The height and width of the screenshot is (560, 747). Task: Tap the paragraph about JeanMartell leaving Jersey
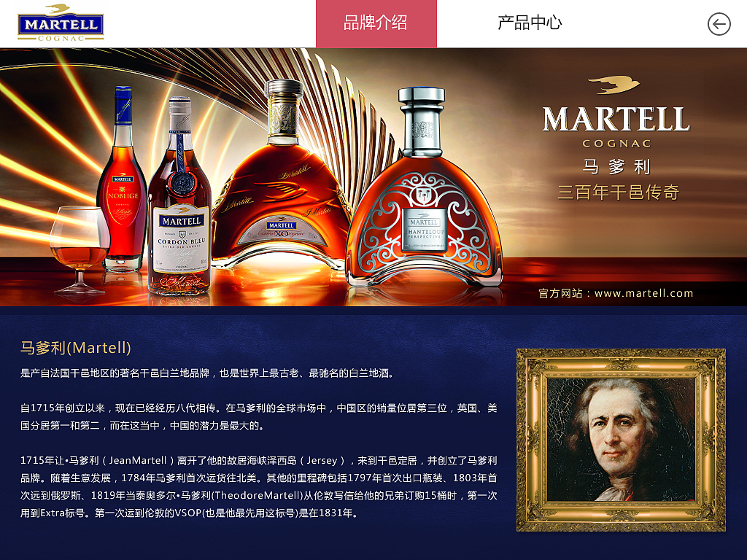click(259, 486)
